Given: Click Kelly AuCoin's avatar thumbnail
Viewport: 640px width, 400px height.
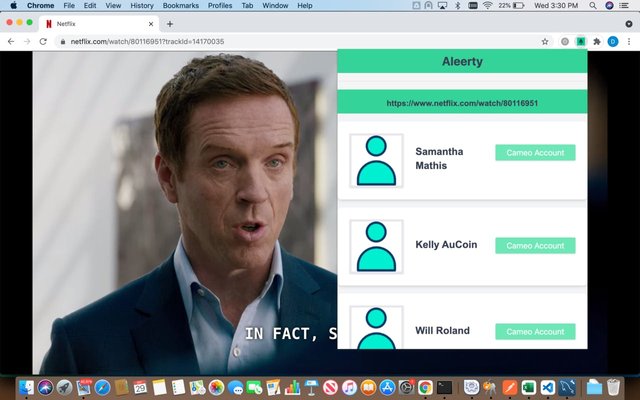Looking at the screenshot, I should coord(376,247).
